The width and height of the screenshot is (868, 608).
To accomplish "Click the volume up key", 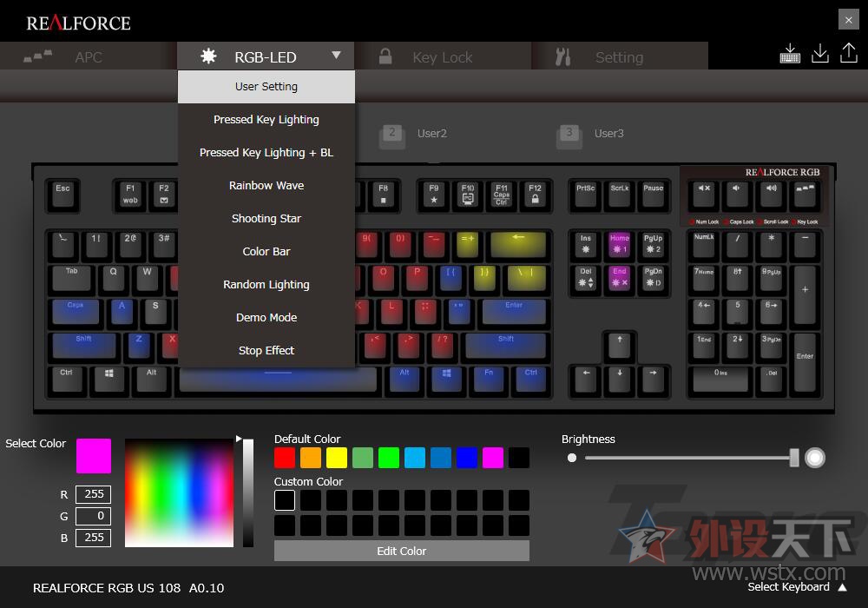I will (x=771, y=195).
